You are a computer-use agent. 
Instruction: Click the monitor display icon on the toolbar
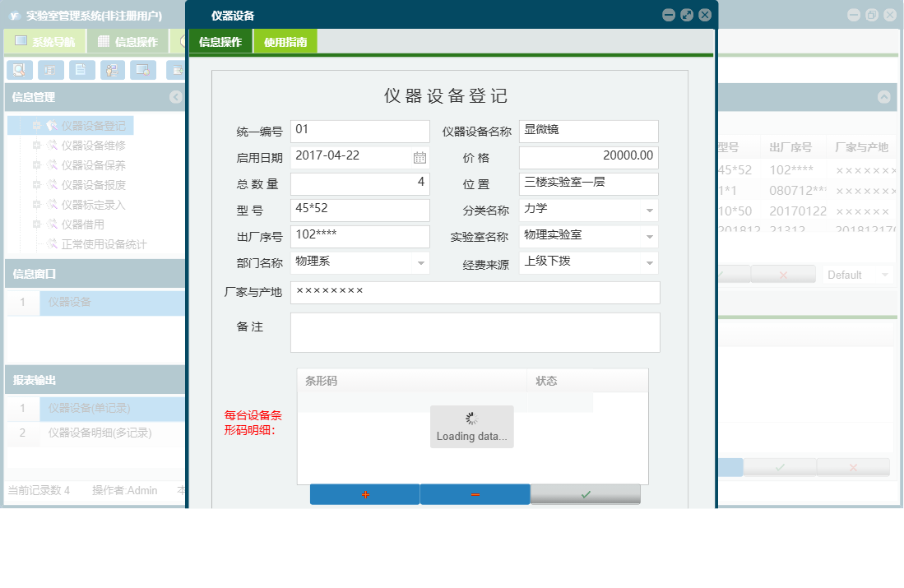coord(142,70)
